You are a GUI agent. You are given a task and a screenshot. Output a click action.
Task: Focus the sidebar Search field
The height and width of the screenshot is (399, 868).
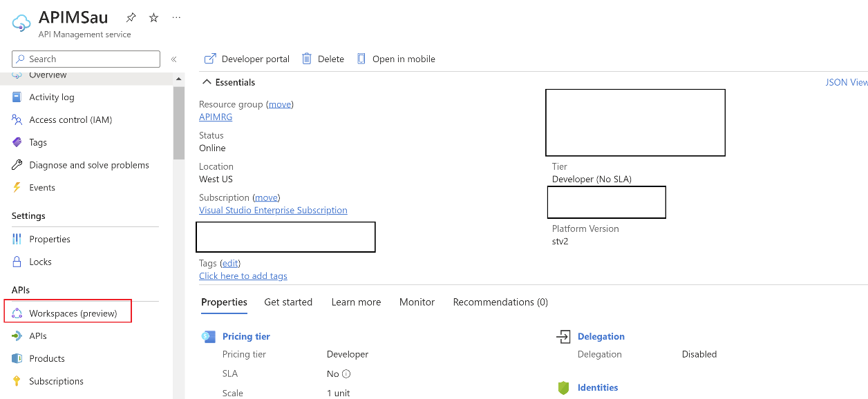coord(86,59)
